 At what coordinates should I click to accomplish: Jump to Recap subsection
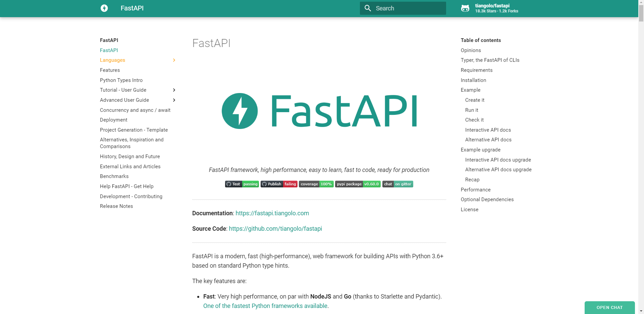point(472,180)
